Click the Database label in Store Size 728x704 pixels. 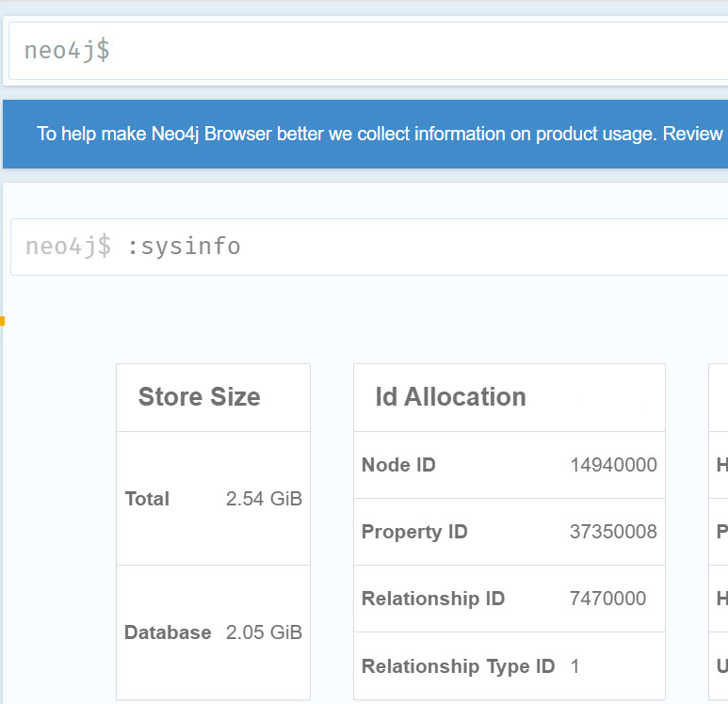point(168,632)
